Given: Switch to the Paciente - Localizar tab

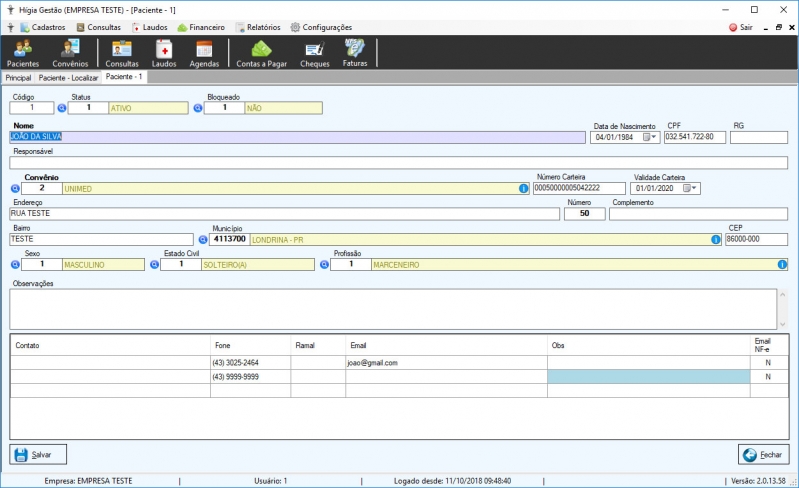Looking at the screenshot, I should tap(68, 78).
